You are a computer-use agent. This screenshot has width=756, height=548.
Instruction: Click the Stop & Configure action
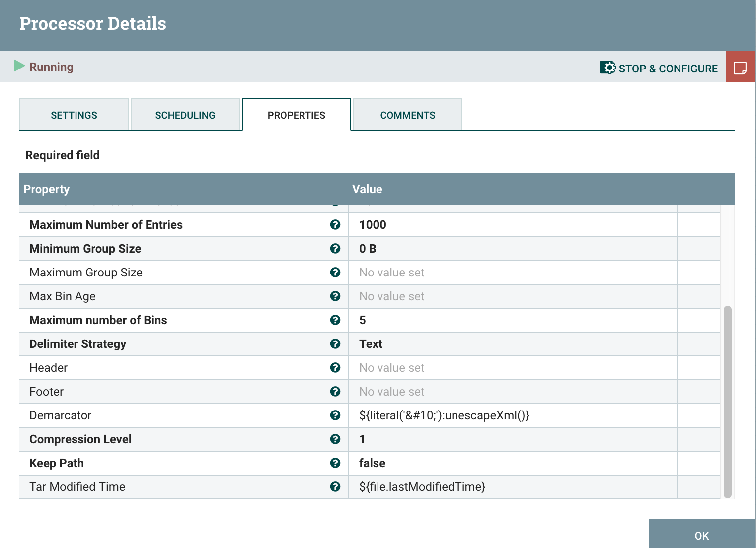[x=668, y=68]
